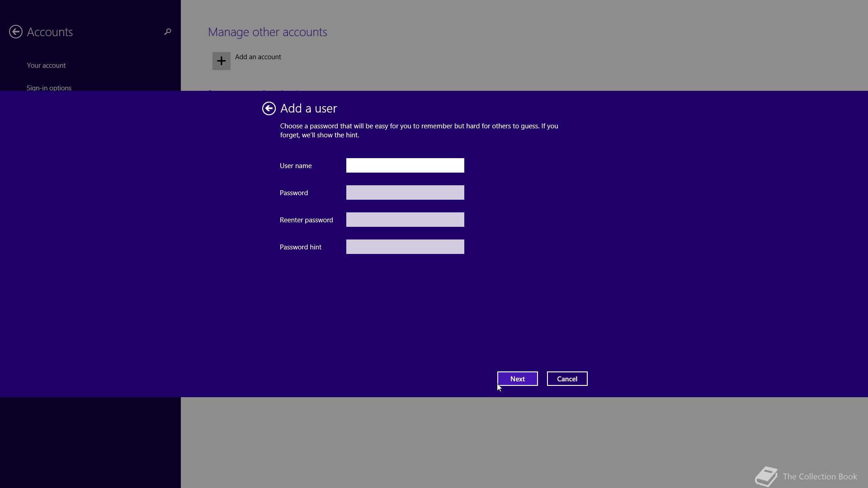Click the Accounts title text

[50, 32]
